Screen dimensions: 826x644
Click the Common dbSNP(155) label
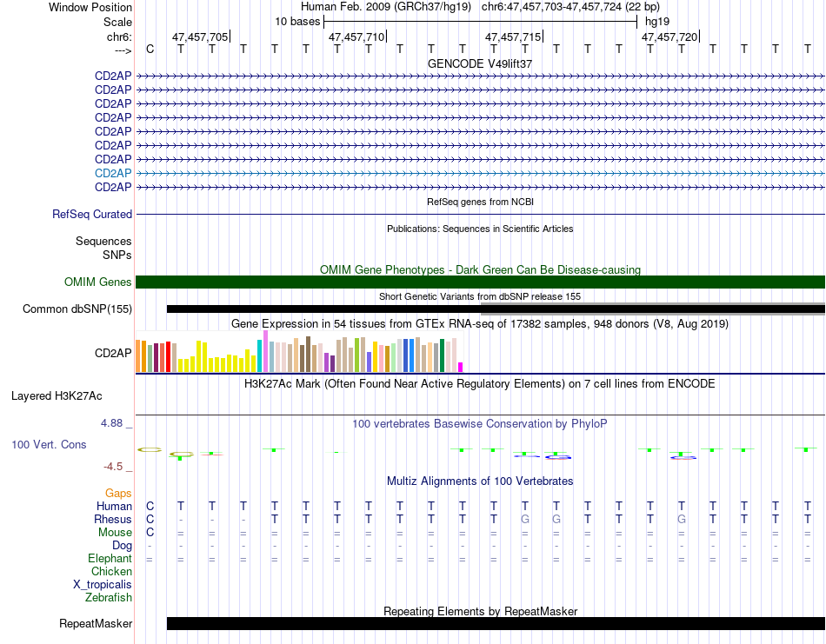(77, 309)
